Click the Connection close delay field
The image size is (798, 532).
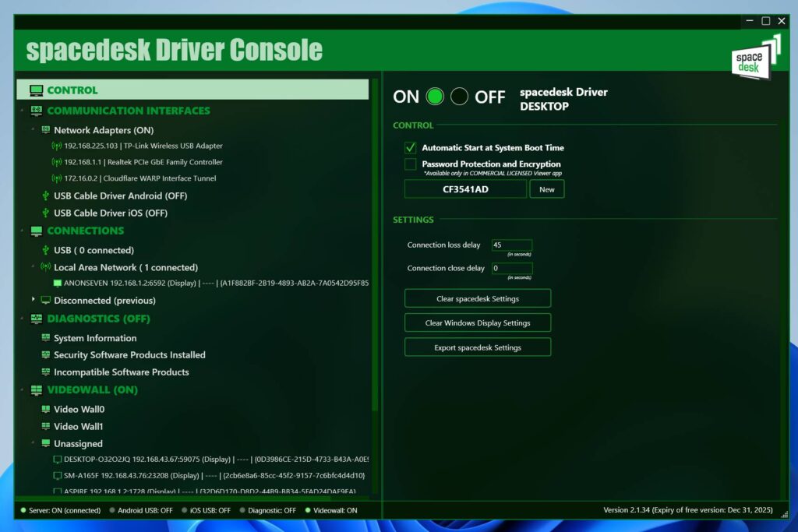pyautogui.click(x=511, y=268)
